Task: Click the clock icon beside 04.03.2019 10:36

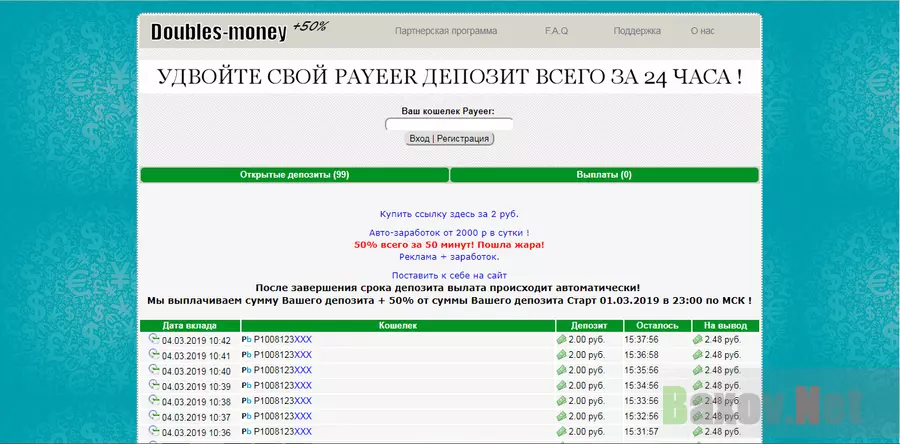Action: [154, 431]
